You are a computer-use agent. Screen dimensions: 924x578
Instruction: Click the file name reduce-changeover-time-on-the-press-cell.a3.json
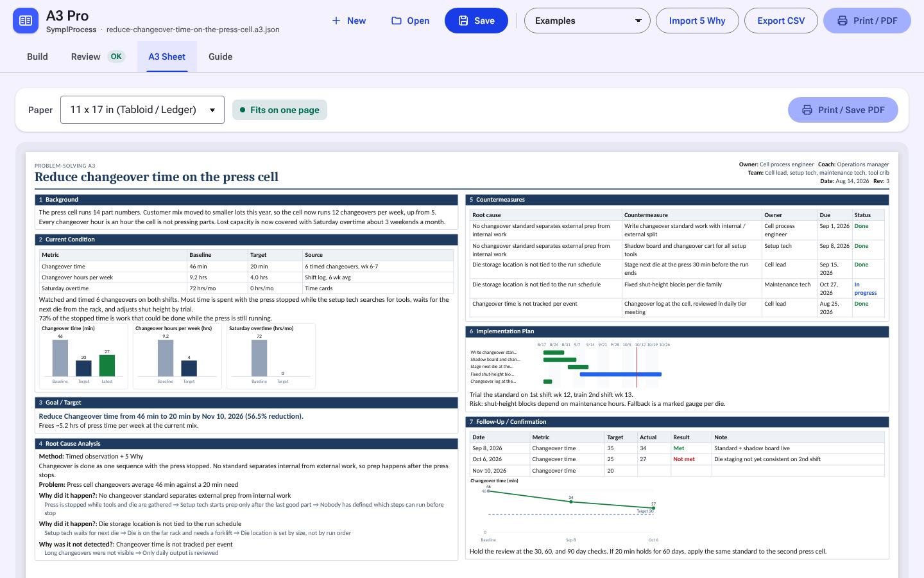(193, 30)
